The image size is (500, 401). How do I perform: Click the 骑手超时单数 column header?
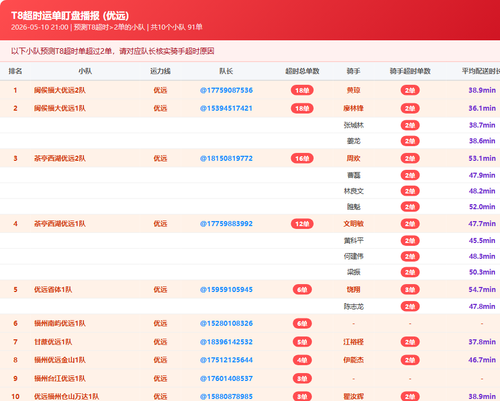410,71
